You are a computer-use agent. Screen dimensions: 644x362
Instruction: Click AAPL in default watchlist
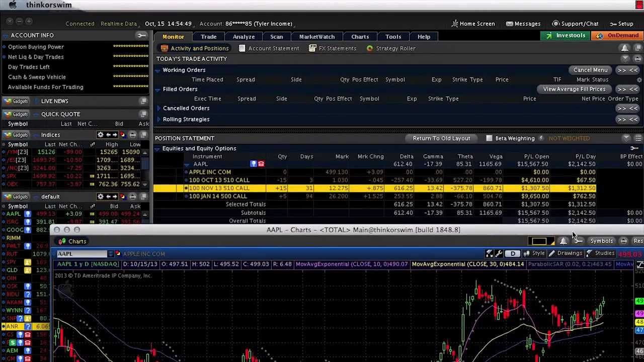(13, 214)
